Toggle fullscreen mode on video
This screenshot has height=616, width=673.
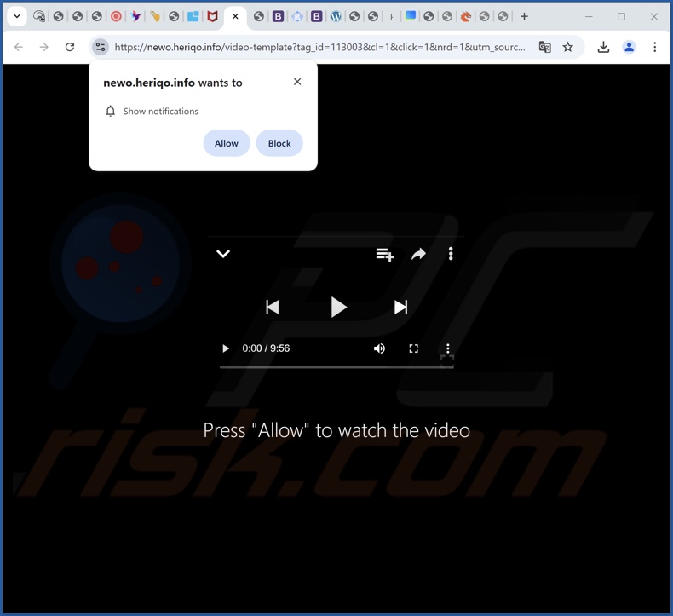click(414, 348)
